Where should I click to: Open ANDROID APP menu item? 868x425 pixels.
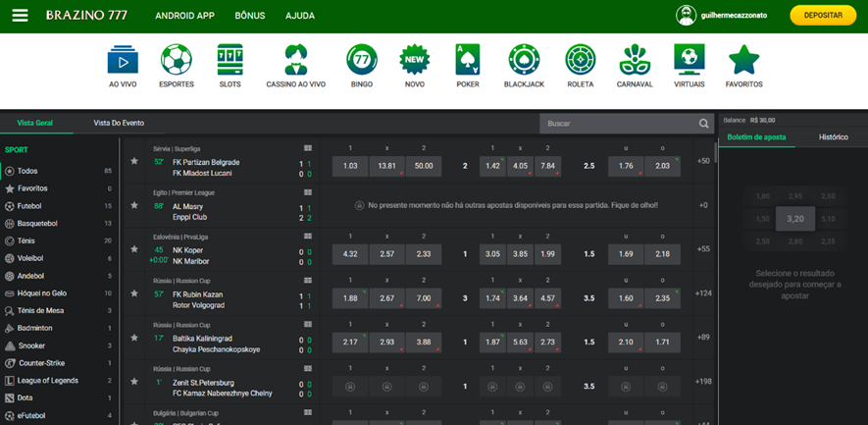coord(185,16)
